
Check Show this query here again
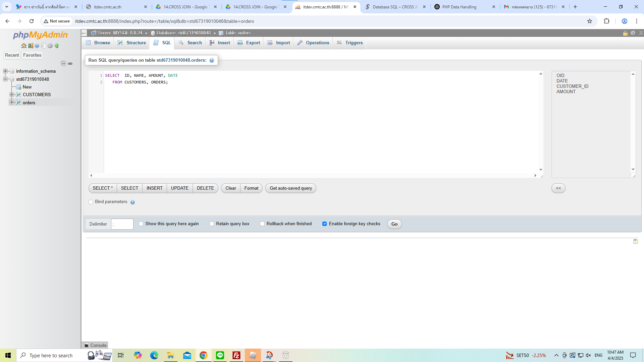tap(141, 224)
